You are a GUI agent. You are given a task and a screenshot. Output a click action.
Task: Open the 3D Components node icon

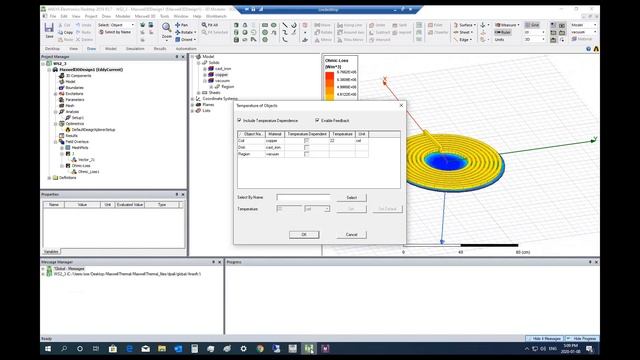[62, 76]
